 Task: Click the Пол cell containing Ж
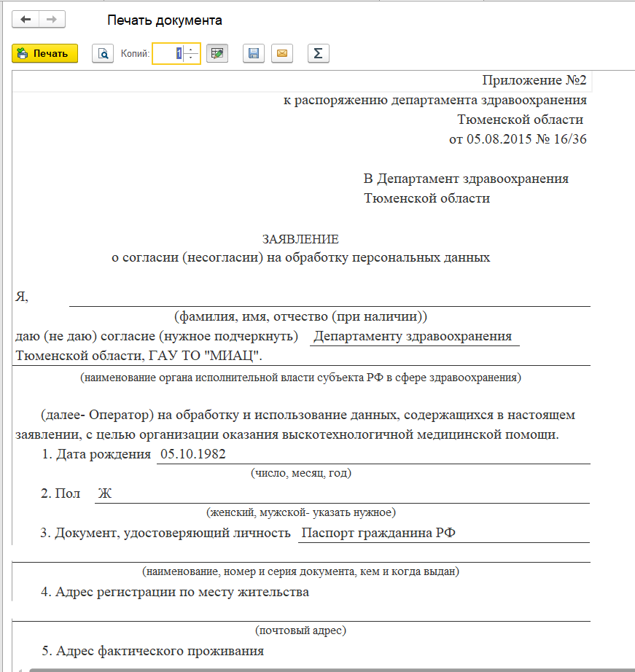[105, 493]
